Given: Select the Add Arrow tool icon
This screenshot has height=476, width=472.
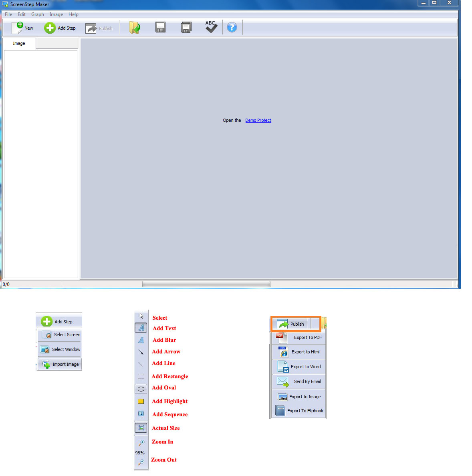Looking at the screenshot, I should [141, 352].
